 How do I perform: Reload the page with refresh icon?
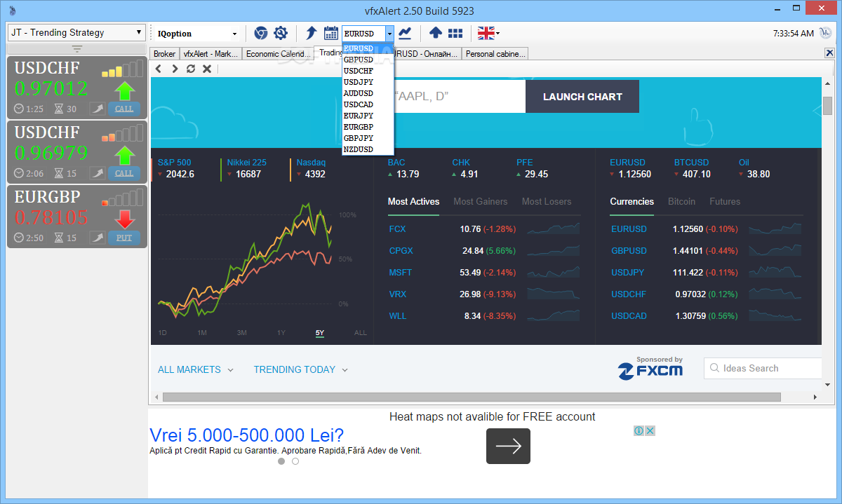coord(191,69)
